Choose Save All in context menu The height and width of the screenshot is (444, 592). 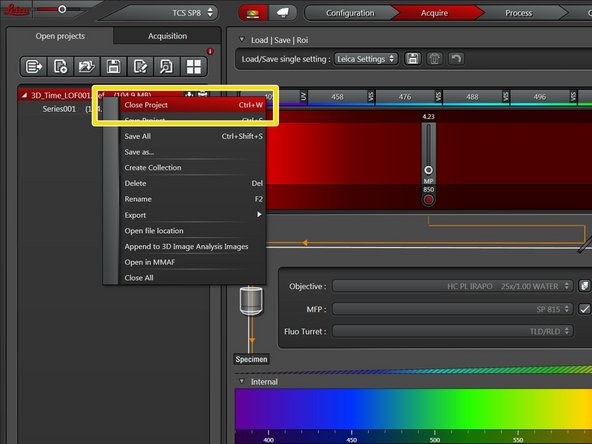[193, 136]
